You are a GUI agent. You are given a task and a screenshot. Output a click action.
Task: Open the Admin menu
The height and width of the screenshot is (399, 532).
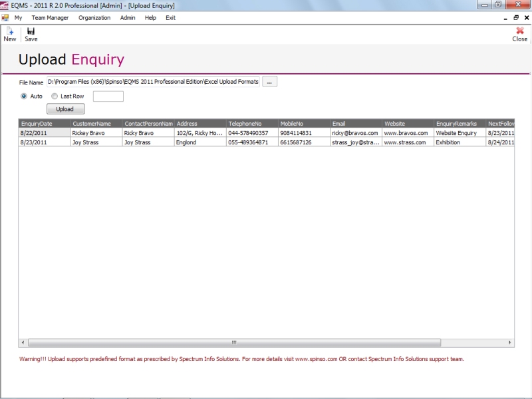128,18
